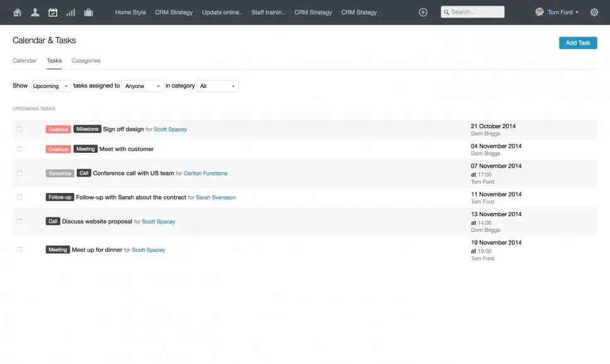This screenshot has width=610, height=364.
Task: Switch to the Calendar tab
Action: click(x=25, y=61)
